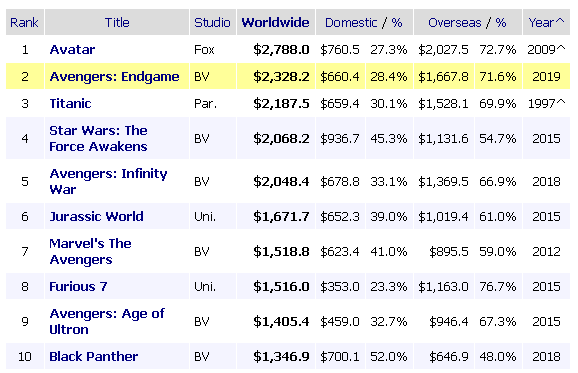Image resolution: width=578 pixels, height=373 pixels.
Task: Select Black Panther's $700.1 domestic cell
Action: 340,356
